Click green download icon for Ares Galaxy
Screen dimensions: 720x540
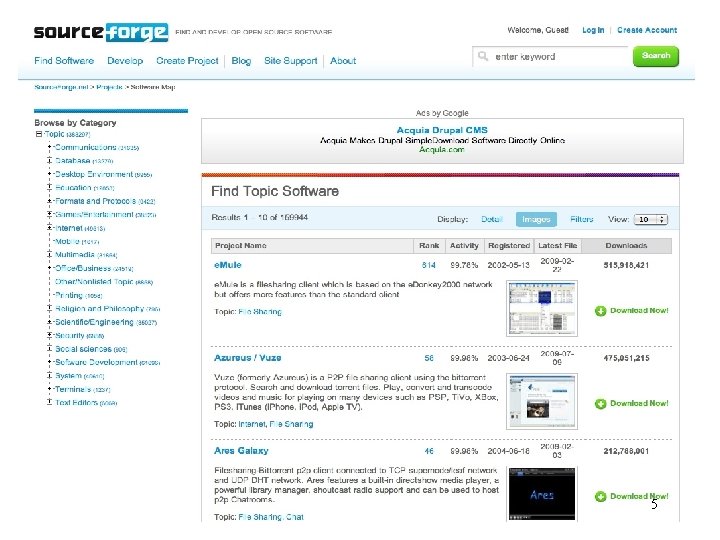coord(600,496)
